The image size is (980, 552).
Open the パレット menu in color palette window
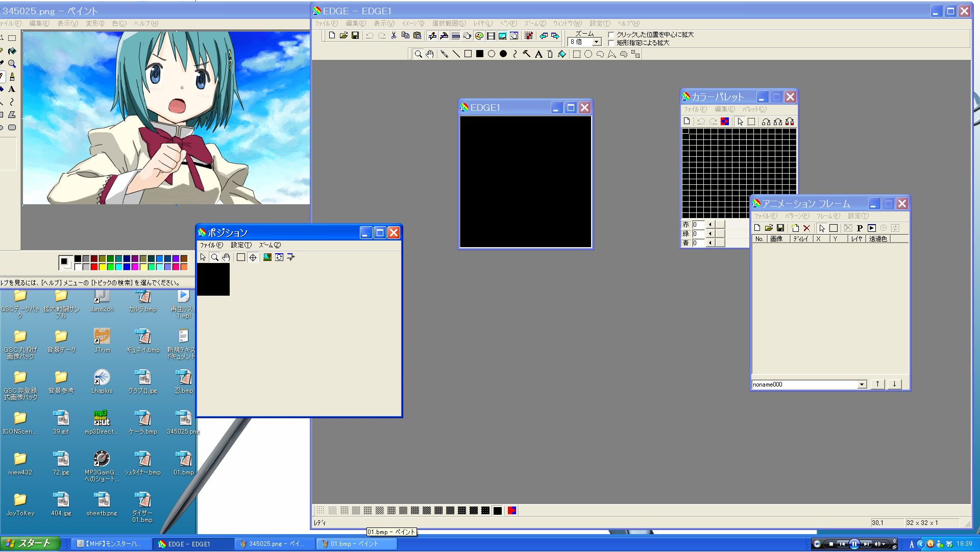(x=754, y=109)
